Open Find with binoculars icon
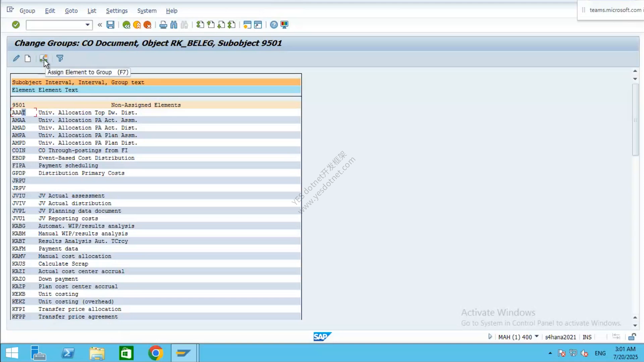This screenshot has width=644, height=362. tap(174, 25)
